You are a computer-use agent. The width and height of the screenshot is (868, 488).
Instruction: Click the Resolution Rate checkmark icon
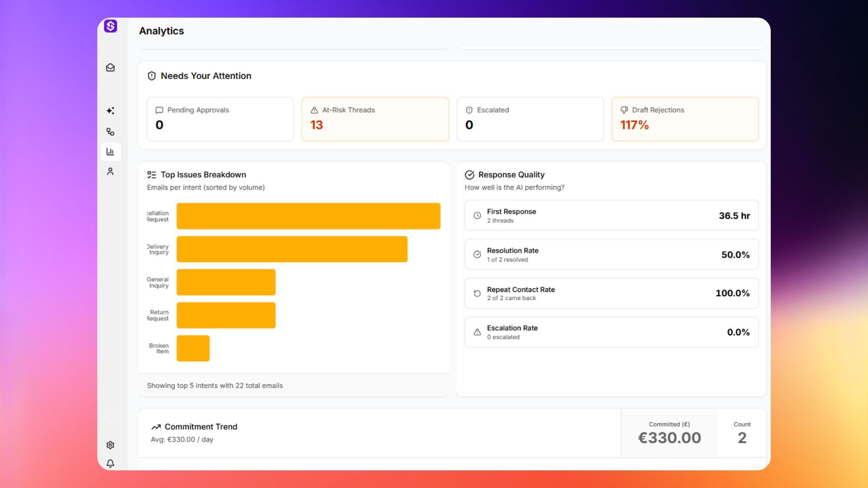pos(477,254)
